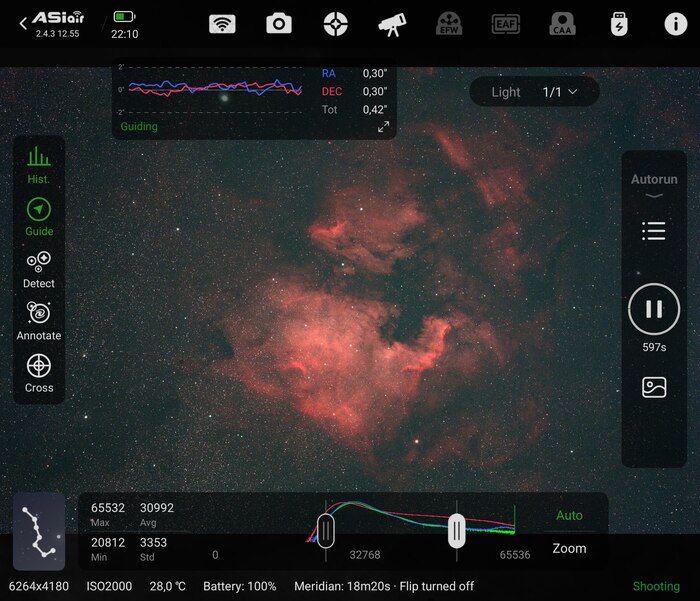Open the sky atlas constellation thumbnail
The width and height of the screenshot is (700, 601).
39,531
